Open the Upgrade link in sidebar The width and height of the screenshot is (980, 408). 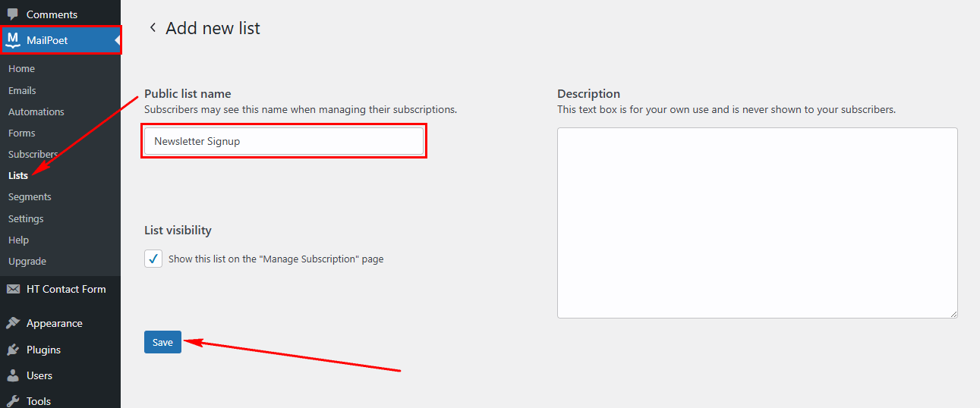point(27,261)
